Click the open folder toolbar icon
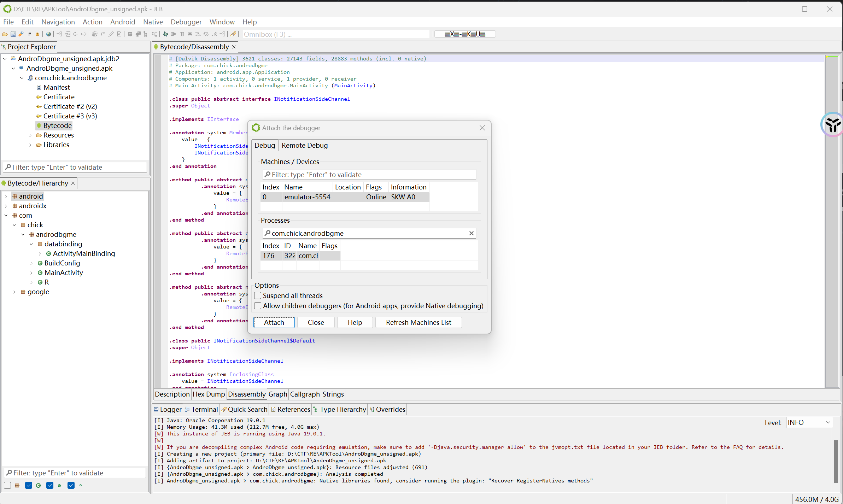 (5, 34)
